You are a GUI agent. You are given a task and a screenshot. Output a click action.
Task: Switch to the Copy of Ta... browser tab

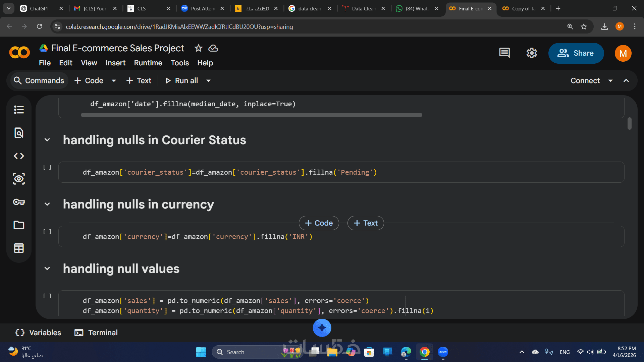pos(523,8)
